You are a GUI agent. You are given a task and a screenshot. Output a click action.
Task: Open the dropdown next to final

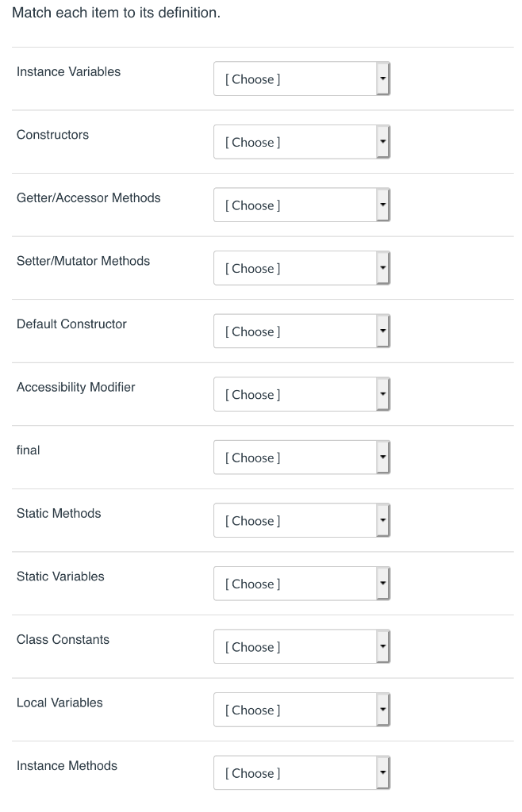pos(301,458)
